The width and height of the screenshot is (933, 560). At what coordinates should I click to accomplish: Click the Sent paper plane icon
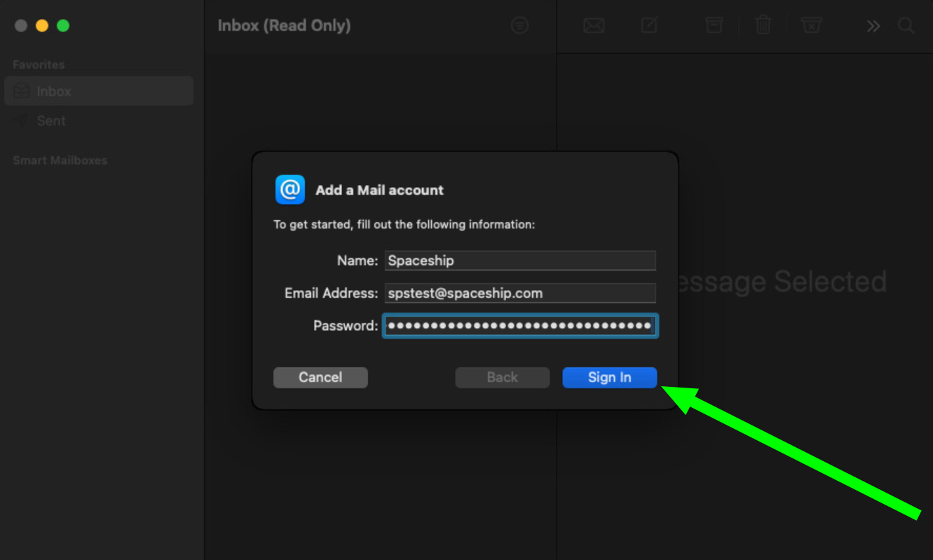pyautogui.click(x=21, y=120)
